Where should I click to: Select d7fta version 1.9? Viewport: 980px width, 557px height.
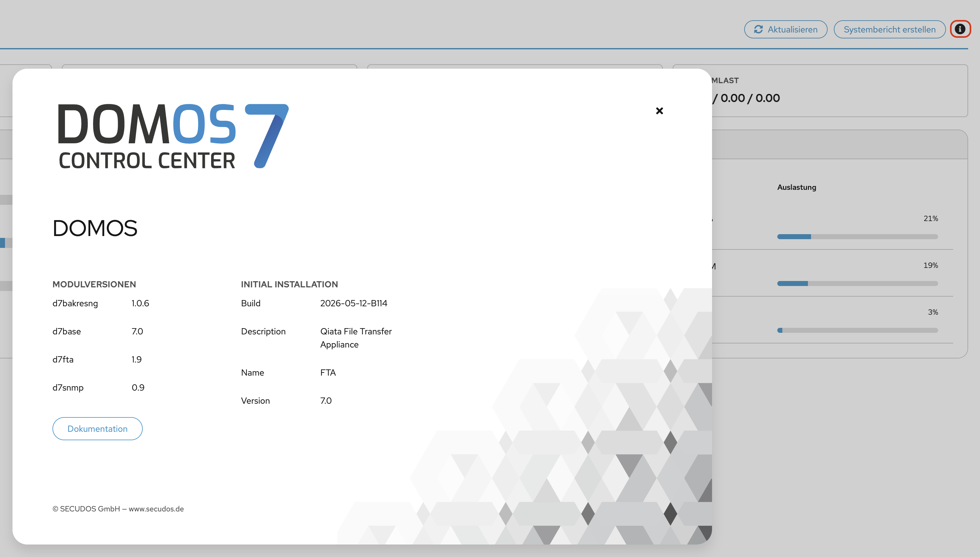point(136,360)
